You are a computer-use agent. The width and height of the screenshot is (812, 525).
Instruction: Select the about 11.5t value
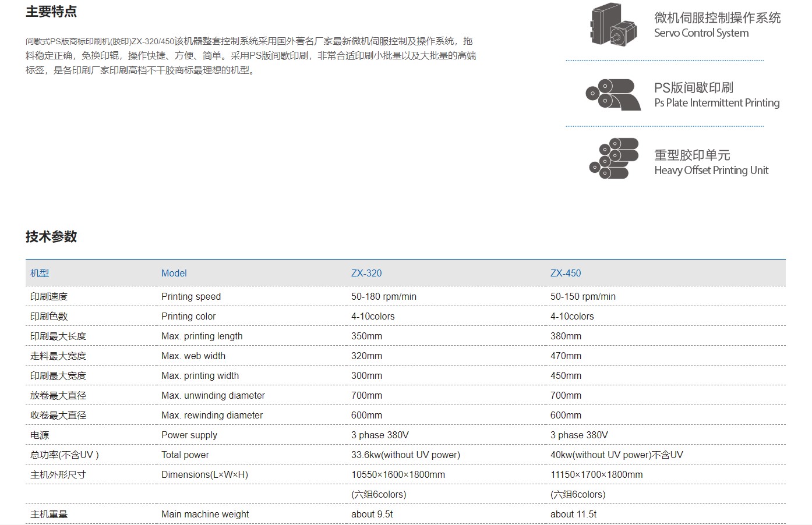(573, 514)
